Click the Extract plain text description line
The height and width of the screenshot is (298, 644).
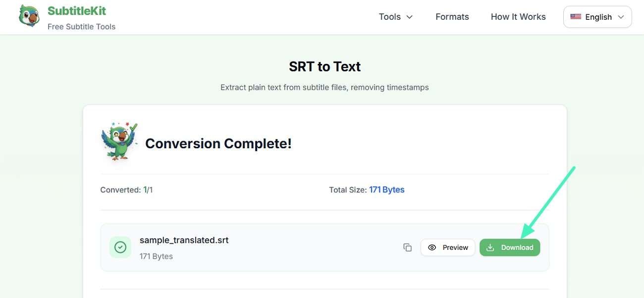point(324,87)
